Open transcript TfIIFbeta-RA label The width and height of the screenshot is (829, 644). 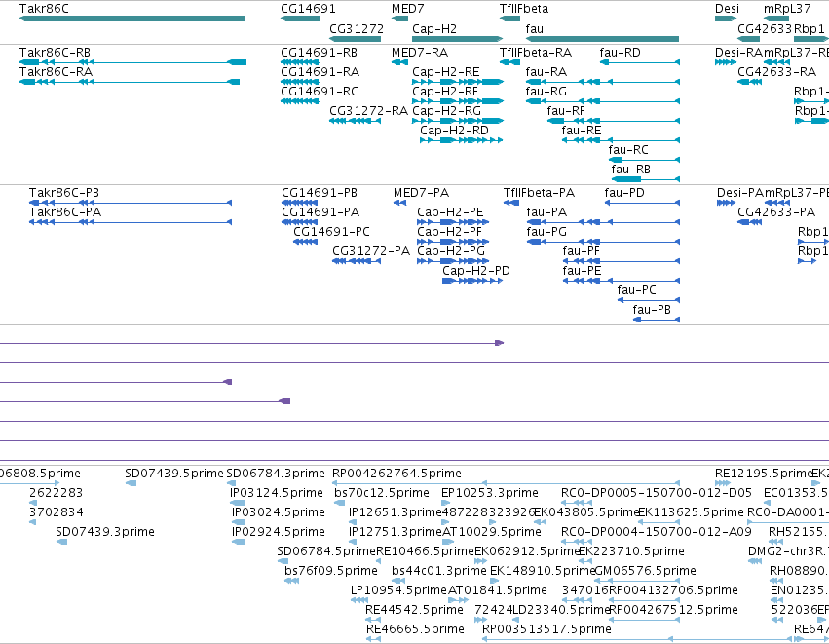pos(536,53)
